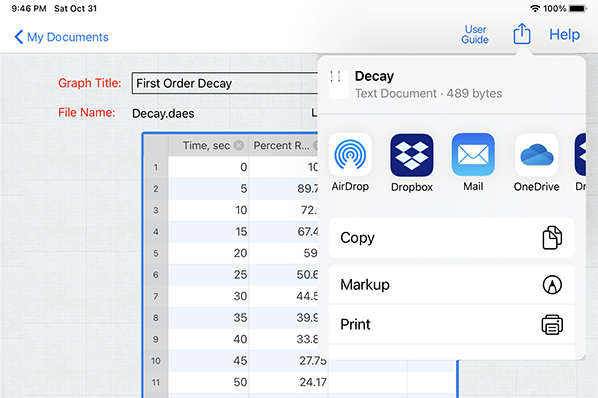The image size is (598, 398).
Task: Select time cell with value 25
Action: click(208, 274)
